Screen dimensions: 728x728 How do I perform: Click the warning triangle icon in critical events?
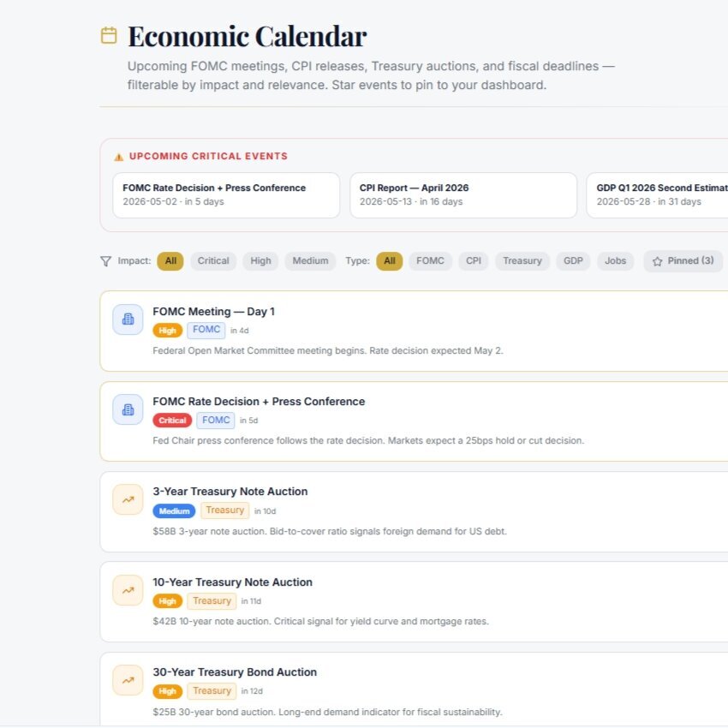coord(119,157)
